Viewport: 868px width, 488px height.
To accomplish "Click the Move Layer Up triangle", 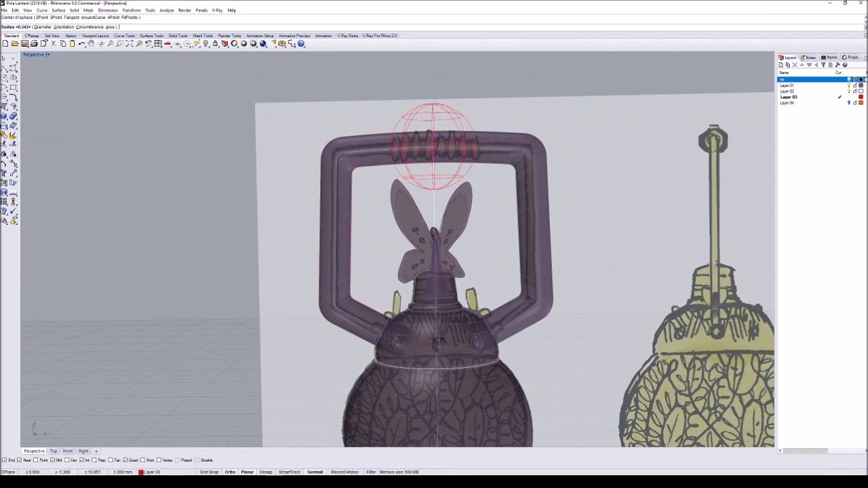I will coord(802,65).
